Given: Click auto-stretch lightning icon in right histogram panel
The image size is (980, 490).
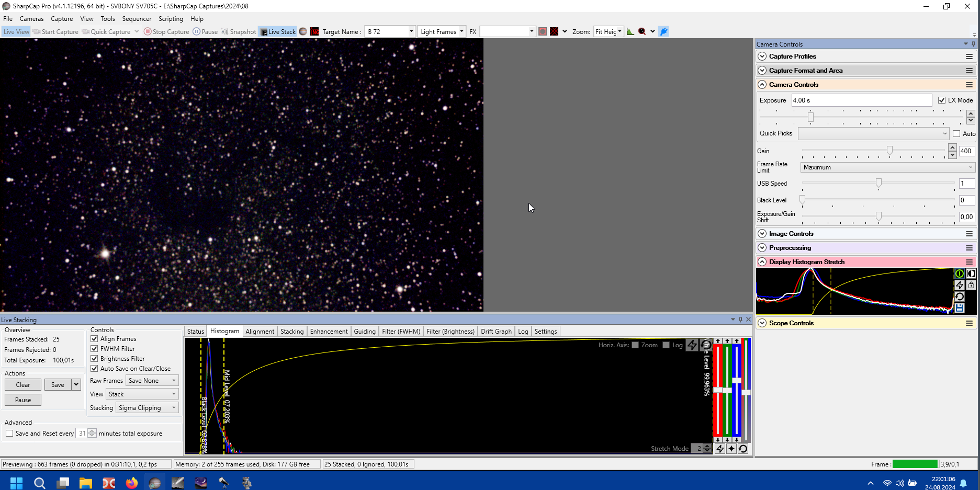Looking at the screenshot, I should (959, 285).
